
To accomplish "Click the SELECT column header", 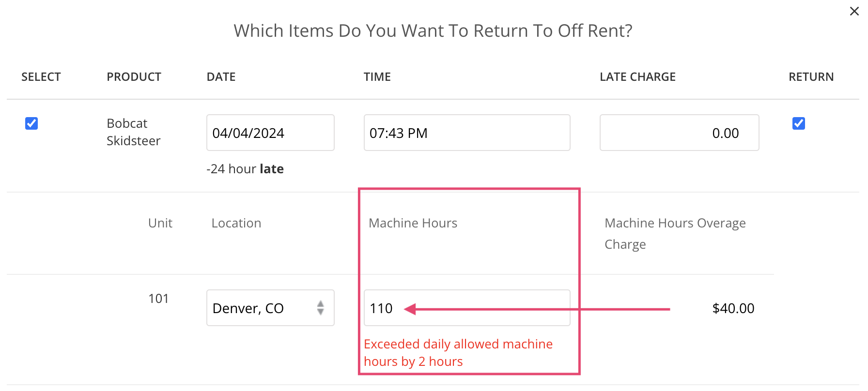I will coord(41,76).
